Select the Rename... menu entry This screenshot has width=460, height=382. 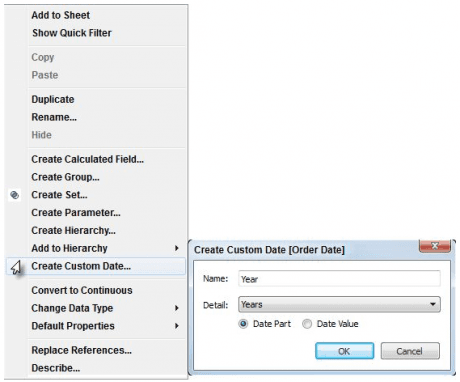(x=54, y=117)
